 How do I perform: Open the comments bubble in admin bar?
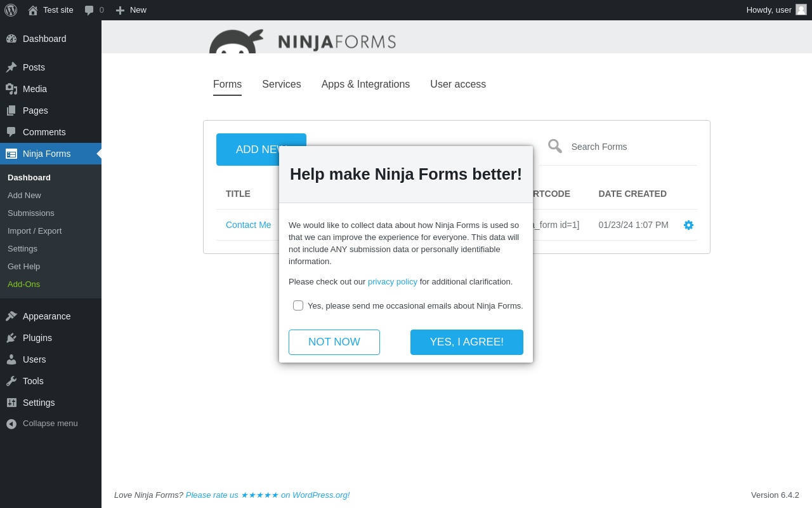pyautogui.click(x=89, y=10)
